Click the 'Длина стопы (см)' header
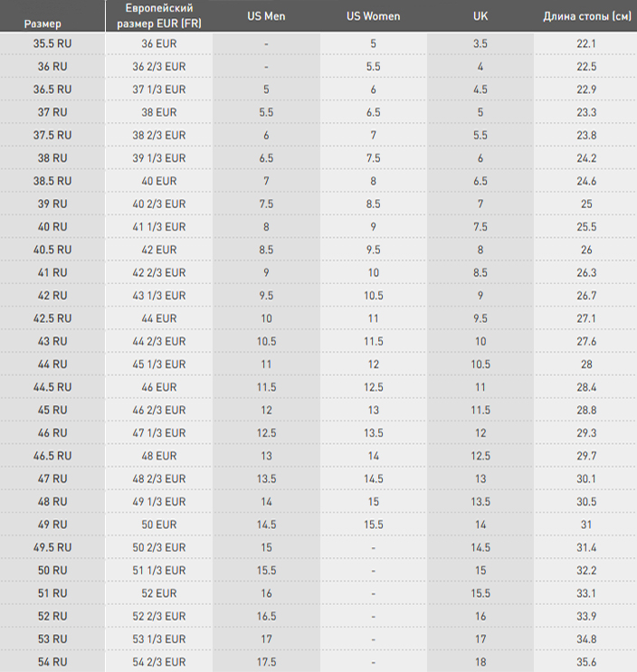Viewport: 637px width, 672px height. click(x=587, y=16)
